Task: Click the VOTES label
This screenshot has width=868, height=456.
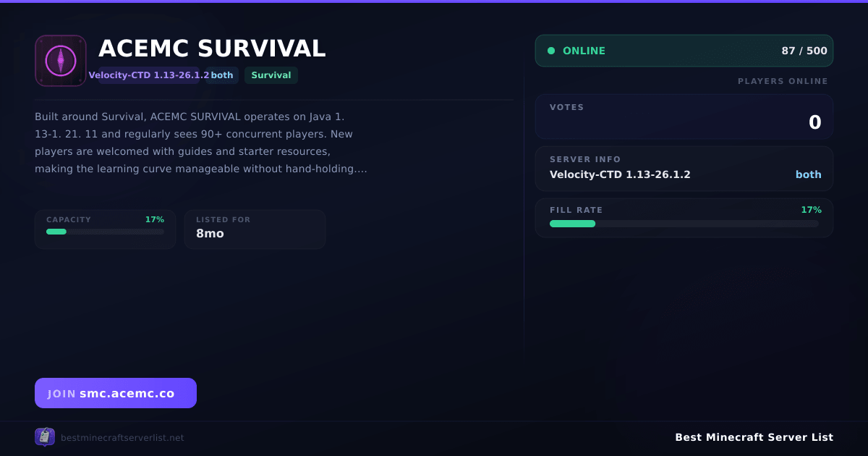Action: click(x=566, y=107)
